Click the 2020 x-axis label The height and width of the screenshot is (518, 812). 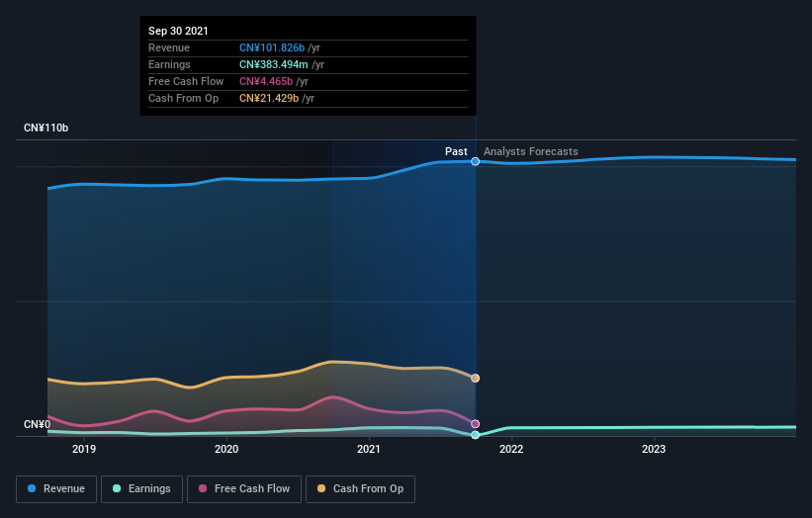[x=226, y=449]
